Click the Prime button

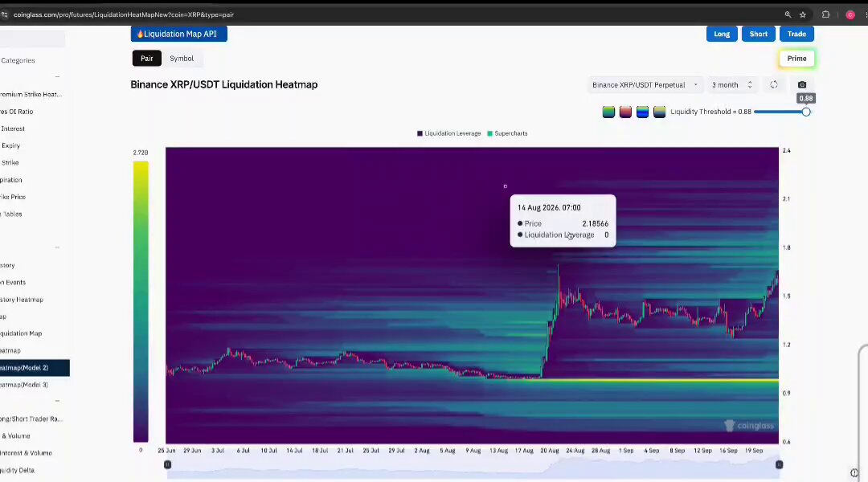[796, 59]
